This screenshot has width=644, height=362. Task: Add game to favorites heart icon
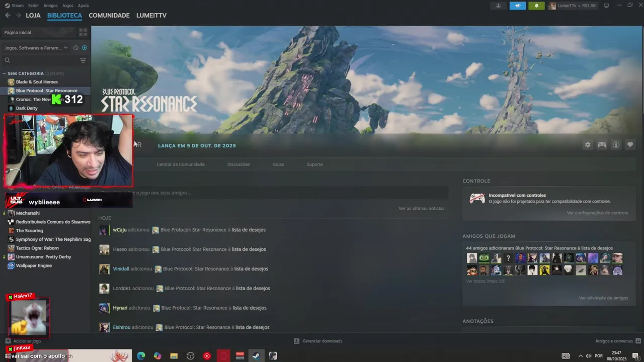point(629,145)
